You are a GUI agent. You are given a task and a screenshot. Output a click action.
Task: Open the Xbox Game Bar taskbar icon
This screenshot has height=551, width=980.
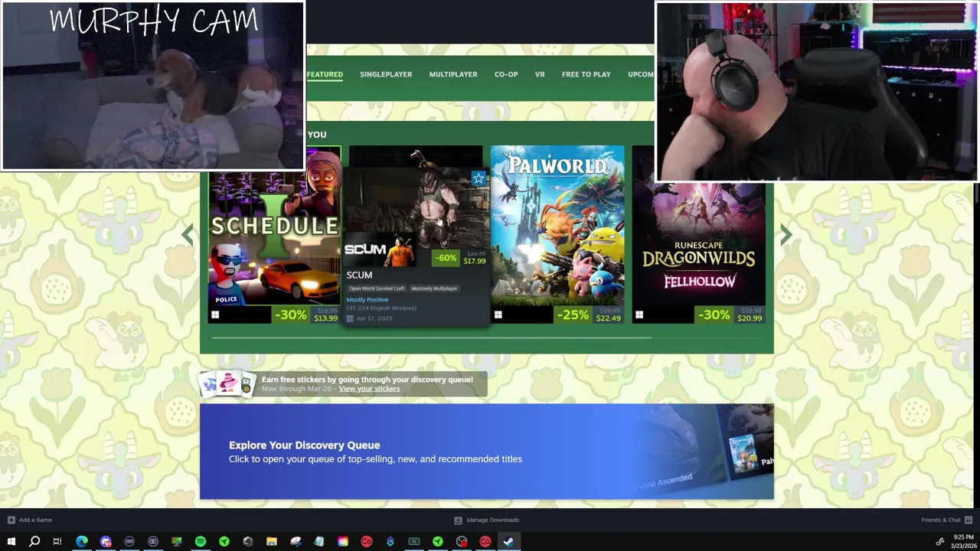414,542
